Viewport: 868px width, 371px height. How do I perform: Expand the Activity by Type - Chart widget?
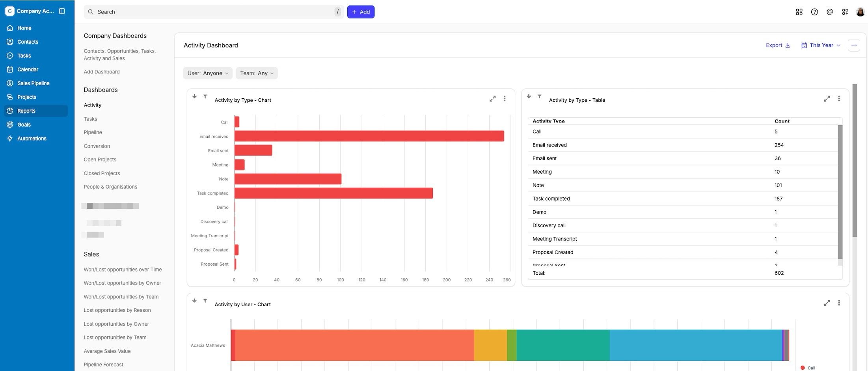(x=492, y=99)
